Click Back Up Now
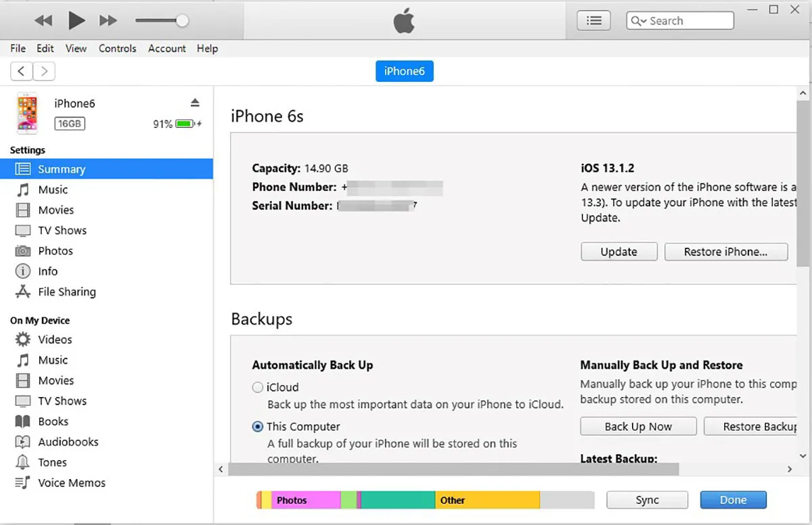812x525 pixels. pos(637,426)
